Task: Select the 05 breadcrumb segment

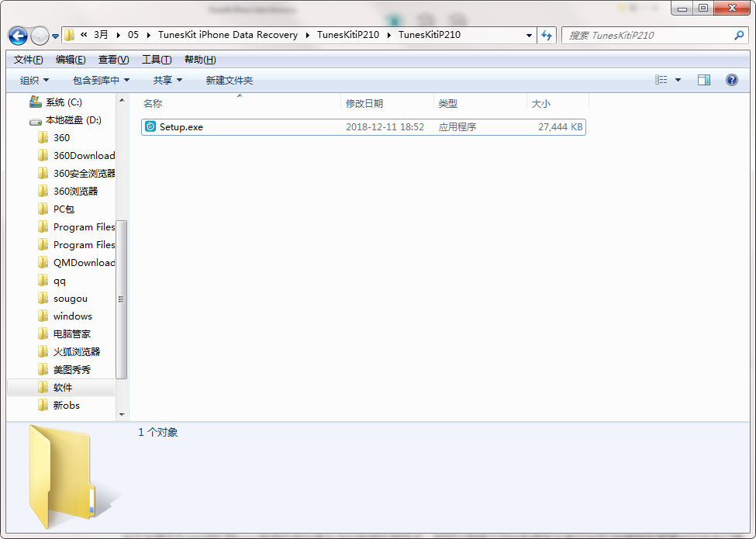Action: 133,35
